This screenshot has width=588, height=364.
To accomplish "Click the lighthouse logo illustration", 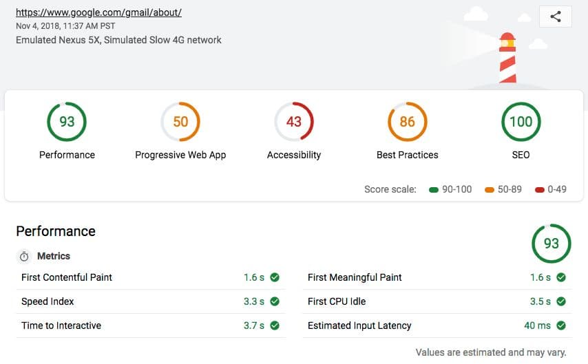I will click(x=507, y=57).
